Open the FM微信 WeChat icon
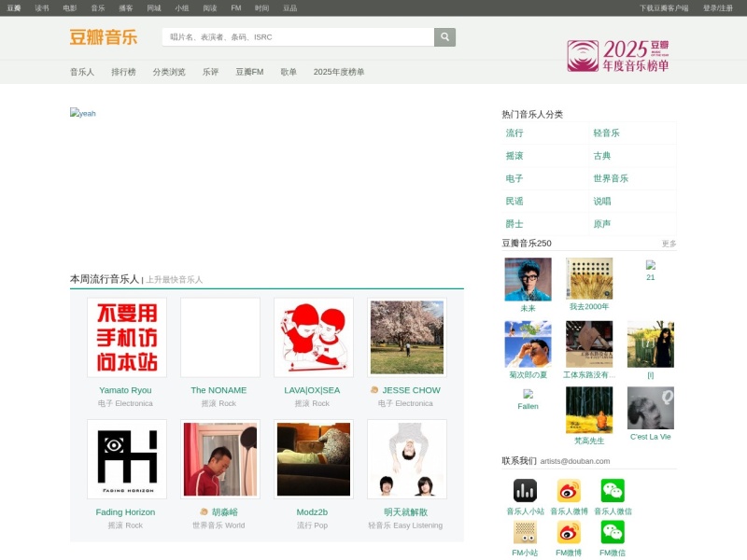 613,532
